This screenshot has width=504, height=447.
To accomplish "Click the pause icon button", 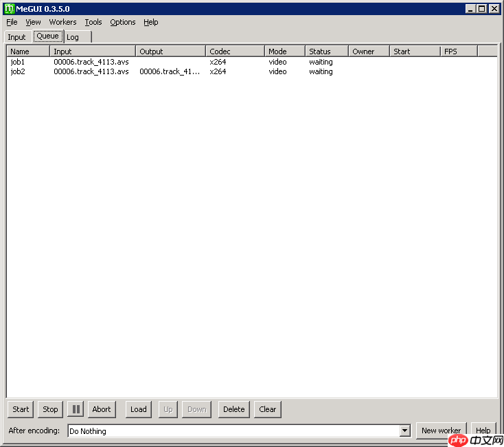I will tap(76, 409).
